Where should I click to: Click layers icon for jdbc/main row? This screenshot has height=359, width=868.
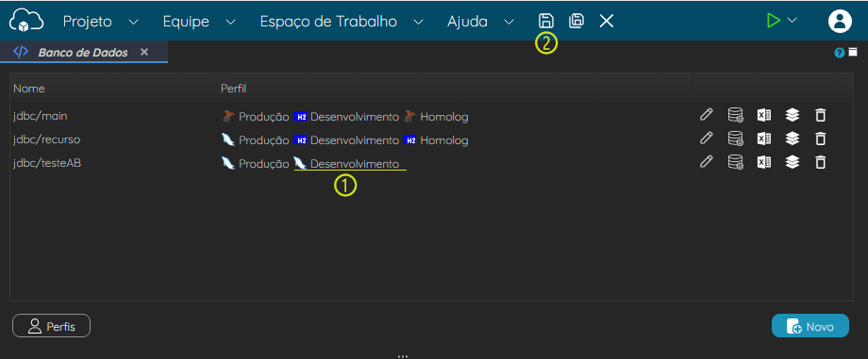tap(793, 115)
